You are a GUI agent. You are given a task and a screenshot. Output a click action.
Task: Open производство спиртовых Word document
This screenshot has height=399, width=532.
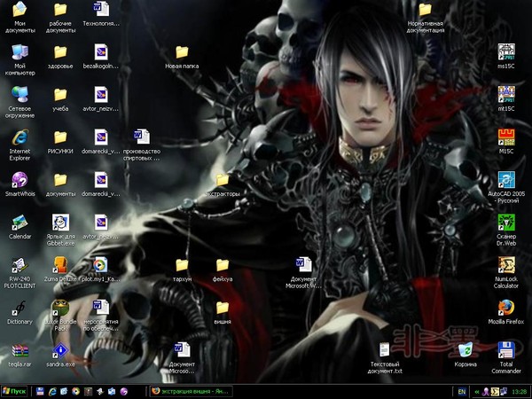point(142,145)
